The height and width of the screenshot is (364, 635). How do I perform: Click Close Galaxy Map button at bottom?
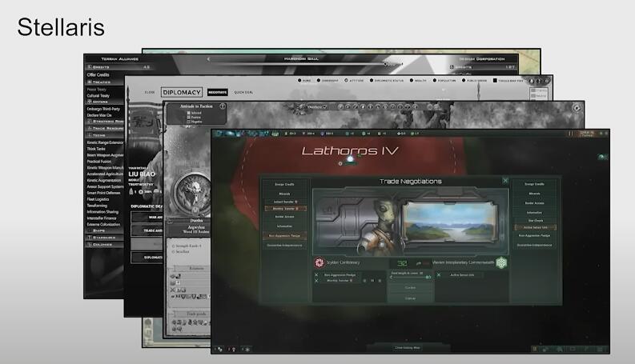point(407,347)
